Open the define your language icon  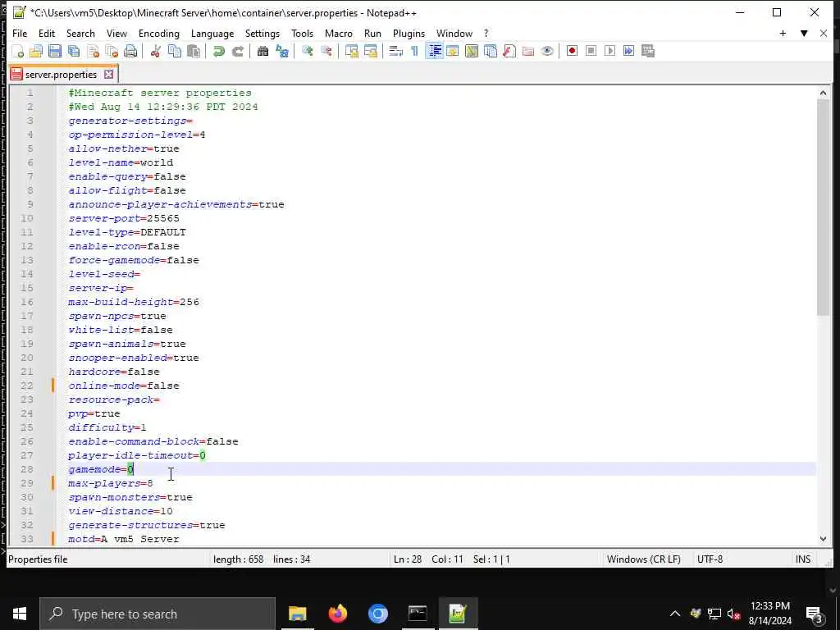coord(453,51)
